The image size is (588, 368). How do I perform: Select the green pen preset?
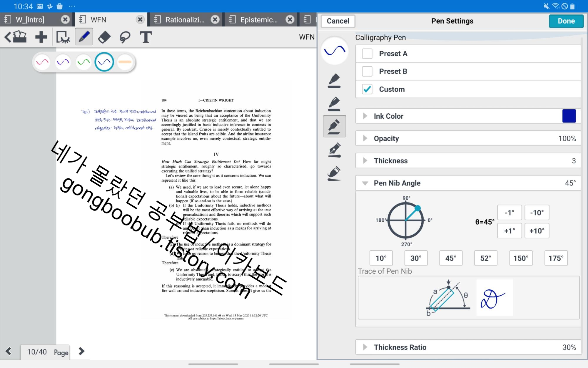coord(83,62)
